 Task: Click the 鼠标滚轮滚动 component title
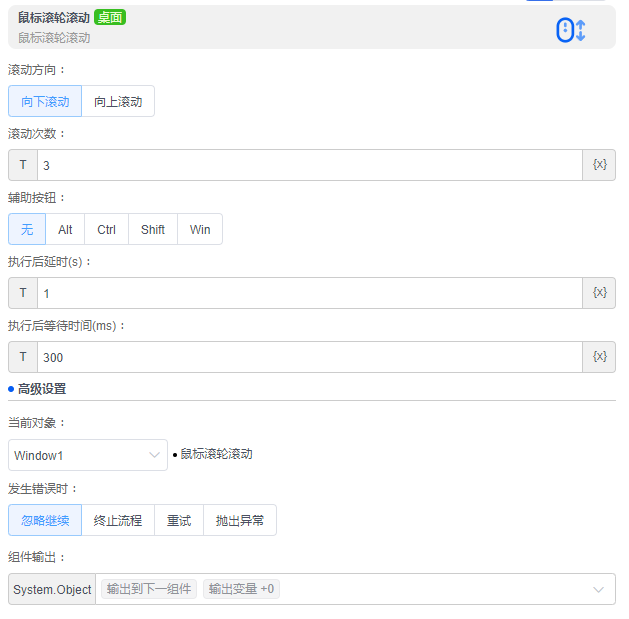tap(54, 18)
